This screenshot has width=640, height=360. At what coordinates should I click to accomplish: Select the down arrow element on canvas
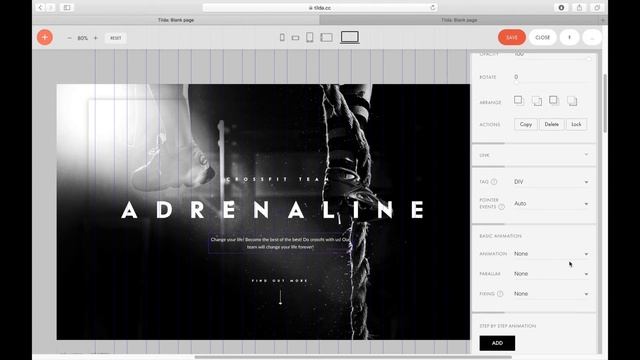pyautogui.click(x=280, y=297)
